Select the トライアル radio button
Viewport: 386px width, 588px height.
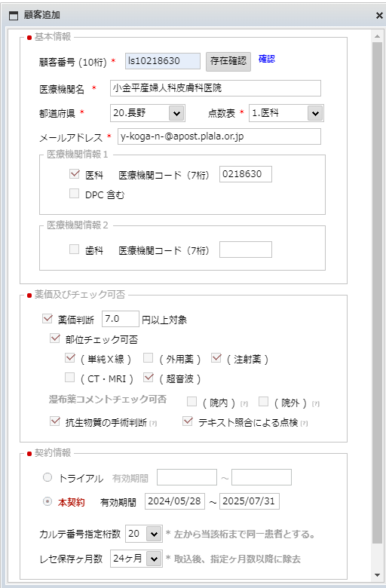coord(47,477)
